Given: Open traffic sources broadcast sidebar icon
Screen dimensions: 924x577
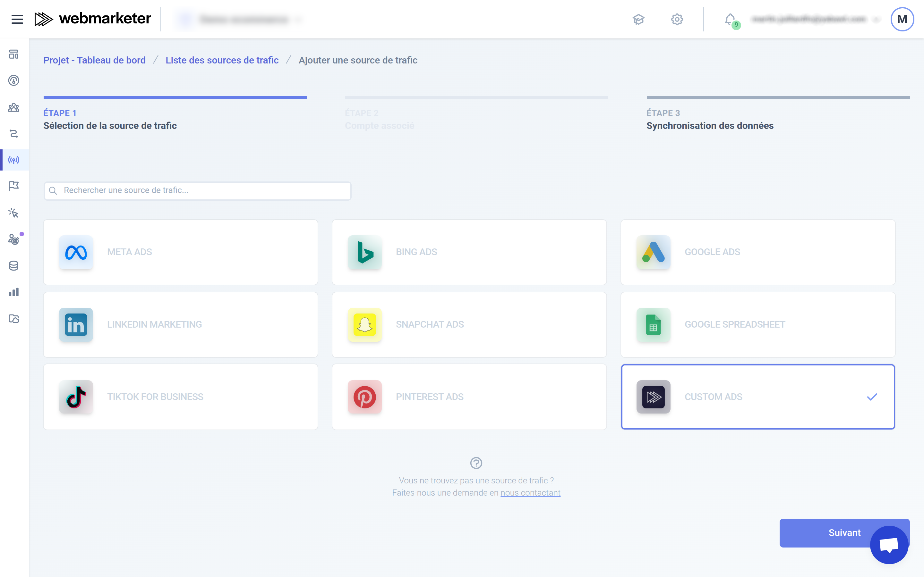Looking at the screenshot, I should point(14,160).
